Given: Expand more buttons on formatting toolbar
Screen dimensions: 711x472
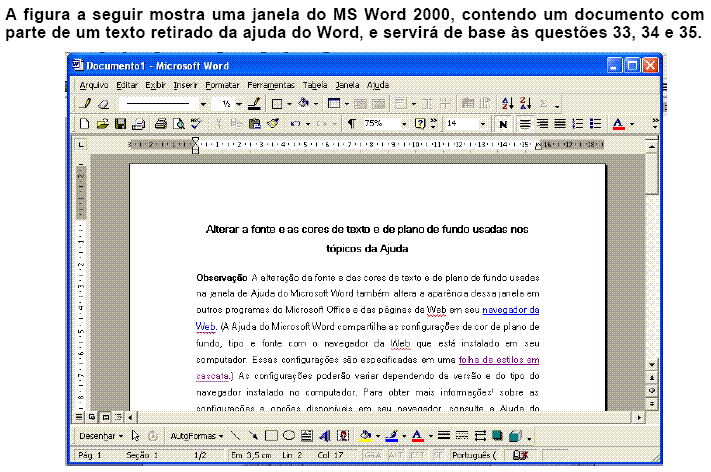Looking at the screenshot, I should coord(655,124).
